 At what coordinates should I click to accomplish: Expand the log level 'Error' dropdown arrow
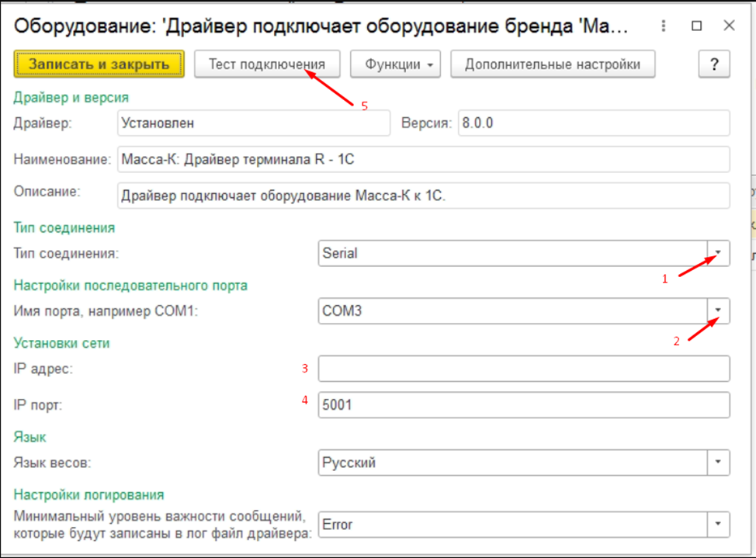coord(718,524)
